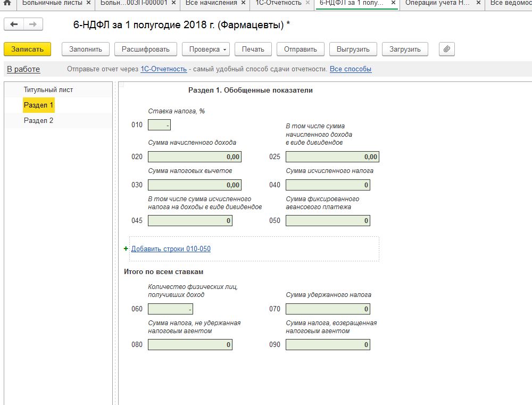Close the Больничные листы tab

point(88,3)
